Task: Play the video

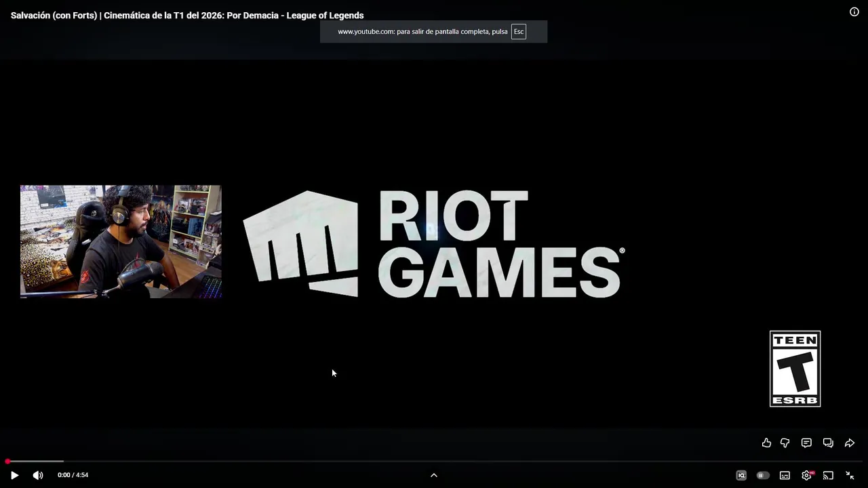Action: tap(14, 475)
